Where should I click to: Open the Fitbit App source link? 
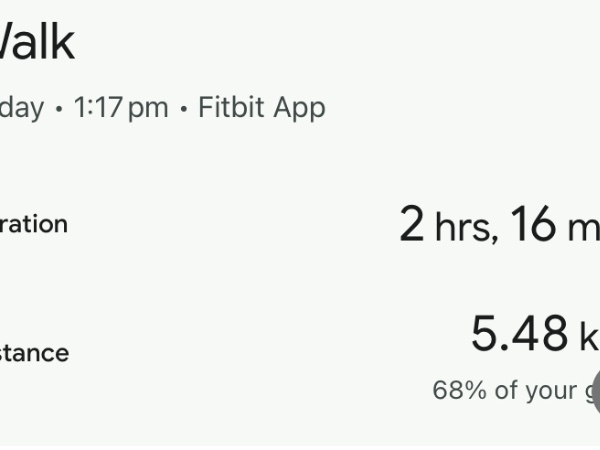[262, 107]
